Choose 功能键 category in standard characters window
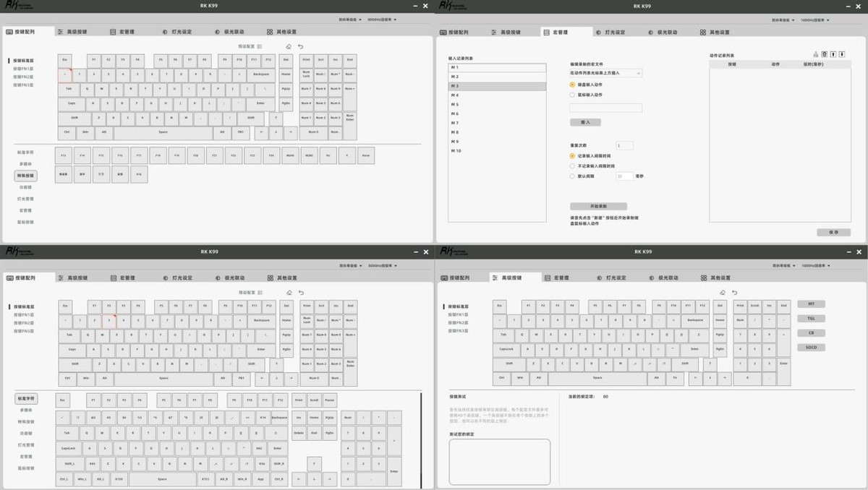868x490 pixels. (x=25, y=433)
